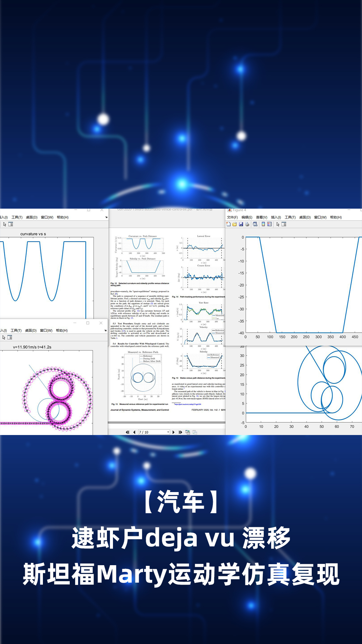Maximize the trajectory figure window
The height and width of the screenshot is (644, 362).
(x=88, y=323)
